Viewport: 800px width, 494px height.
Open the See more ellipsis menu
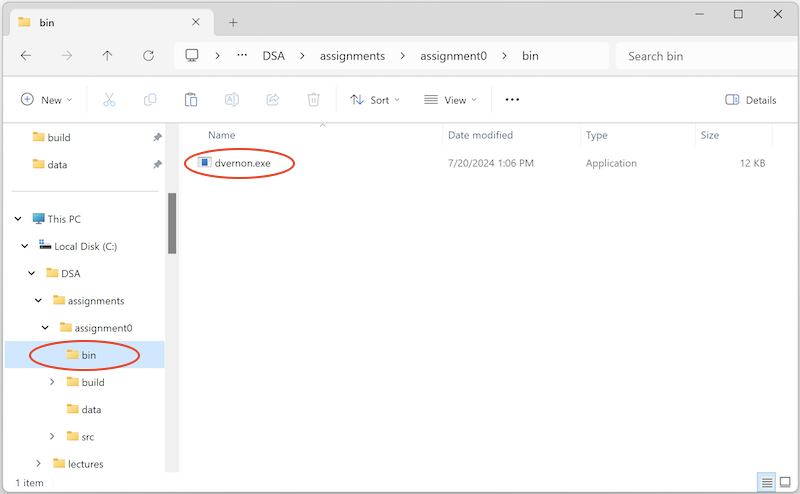click(x=513, y=100)
